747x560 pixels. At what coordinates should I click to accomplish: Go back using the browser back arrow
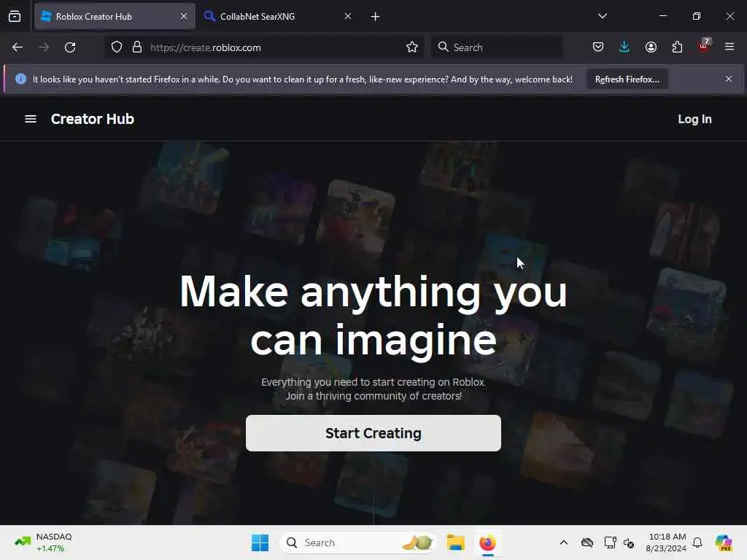pyautogui.click(x=18, y=47)
